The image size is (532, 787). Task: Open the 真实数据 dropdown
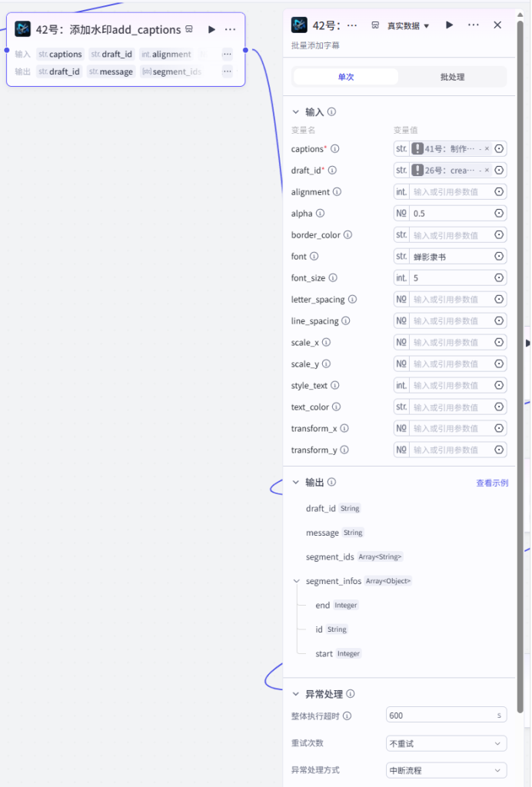click(407, 25)
